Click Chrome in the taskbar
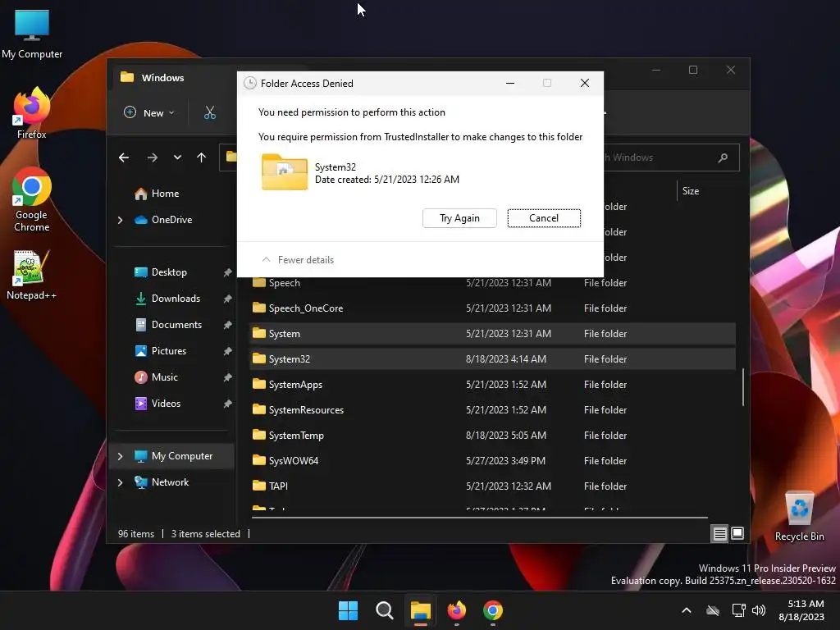The height and width of the screenshot is (630, 840). click(493, 610)
